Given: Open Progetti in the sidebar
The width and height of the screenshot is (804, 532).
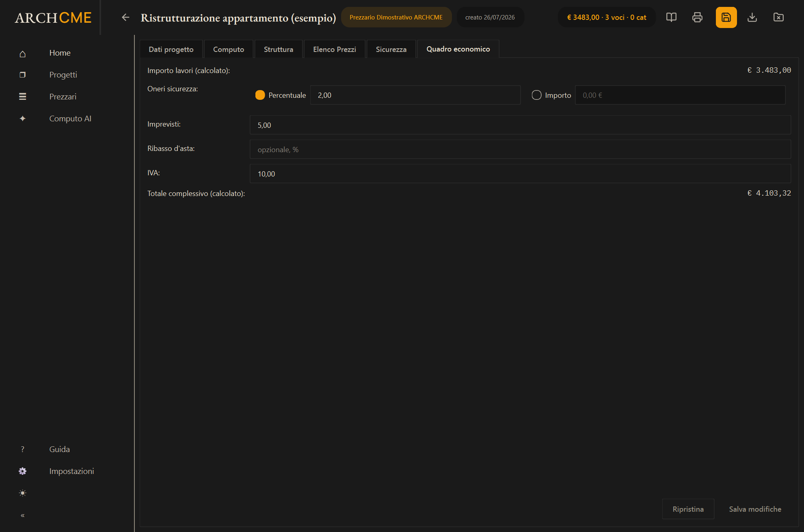Looking at the screenshot, I should click(63, 75).
